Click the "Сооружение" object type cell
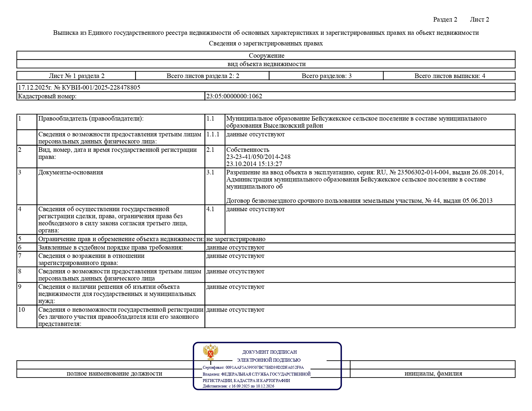Image resolution: width=532 pixels, height=411 pixels. [x=266, y=55]
